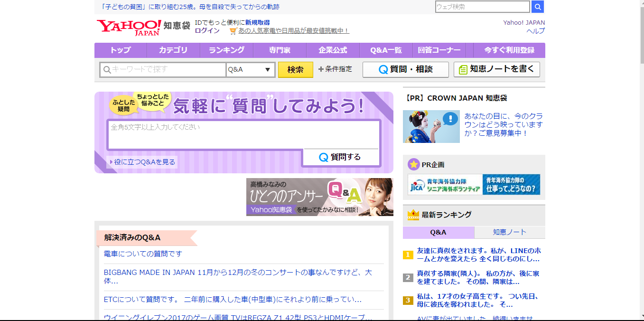Image resolution: width=644 pixels, height=321 pixels.
Task: Open the トップ navigation tab
Action: click(121, 50)
